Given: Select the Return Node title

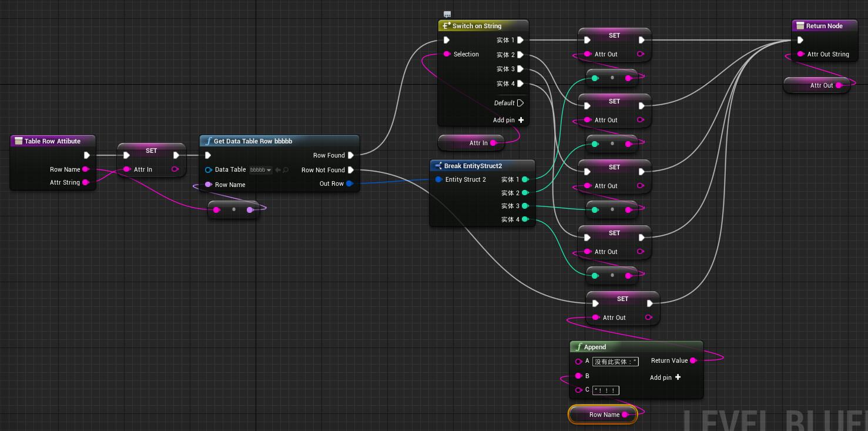Looking at the screenshot, I should tap(824, 26).
